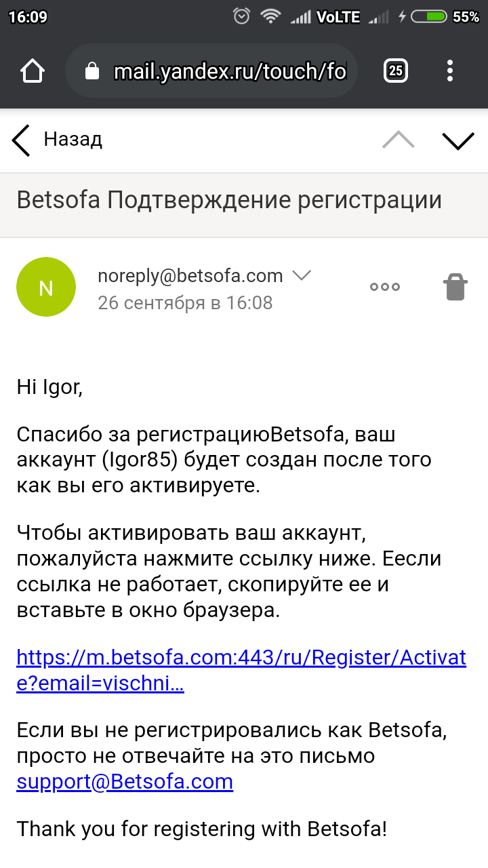The width and height of the screenshot is (488, 868).
Task: Tap the email subject header
Action: pos(229,200)
